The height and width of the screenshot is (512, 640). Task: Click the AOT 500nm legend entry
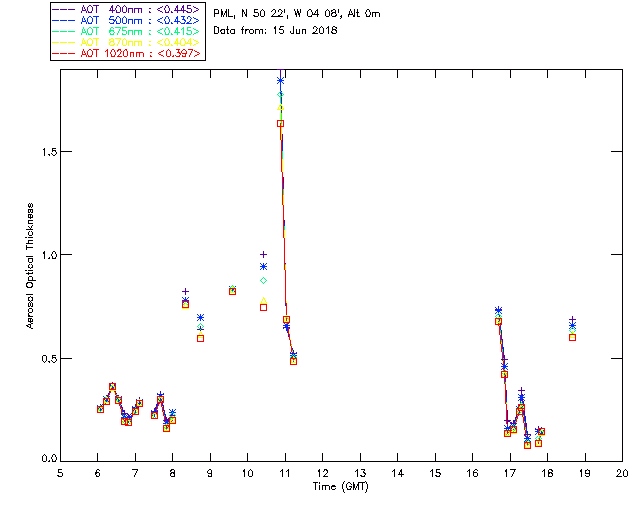127,20
